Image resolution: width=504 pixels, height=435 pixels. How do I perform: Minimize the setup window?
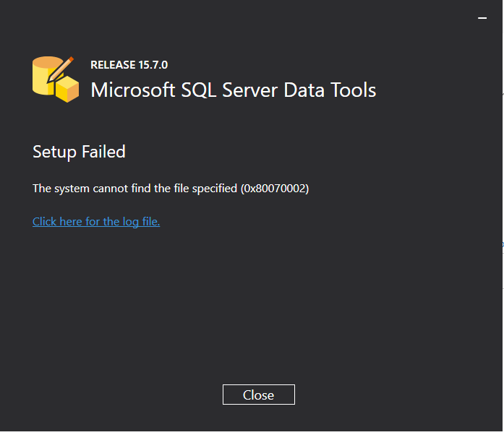pyautogui.click(x=482, y=18)
